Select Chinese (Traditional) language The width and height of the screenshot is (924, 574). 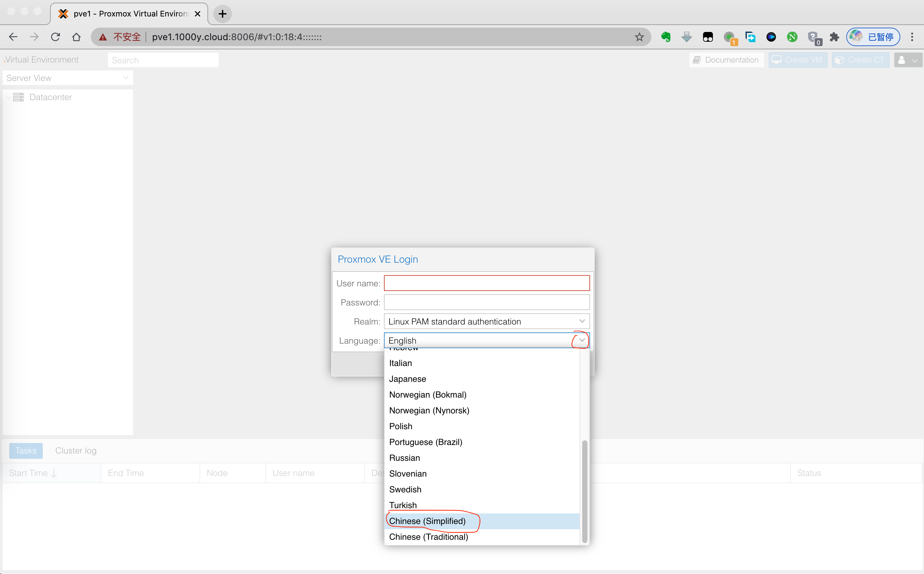coord(482,537)
